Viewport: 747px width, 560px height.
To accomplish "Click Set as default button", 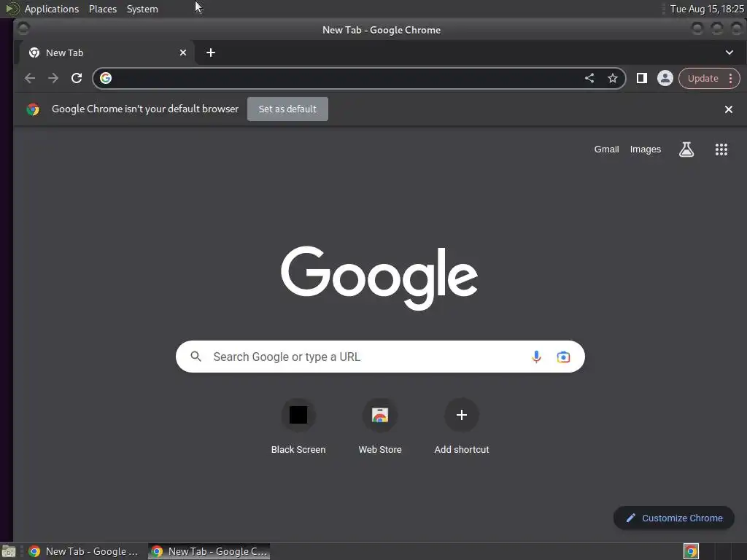I will pyautogui.click(x=287, y=109).
